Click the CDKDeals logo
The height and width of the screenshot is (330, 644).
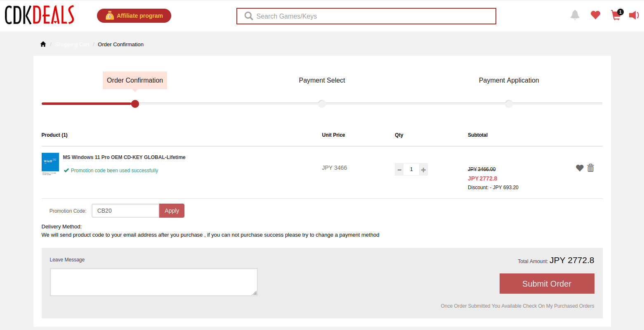tap(40, 15)
